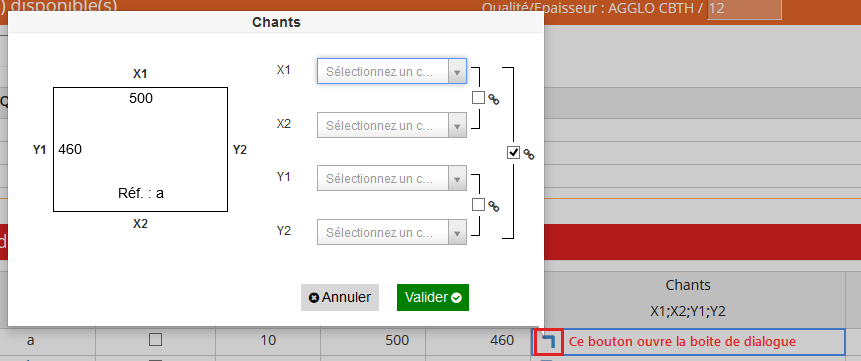Open the X1 edge selection dropdown

point(392,71)
